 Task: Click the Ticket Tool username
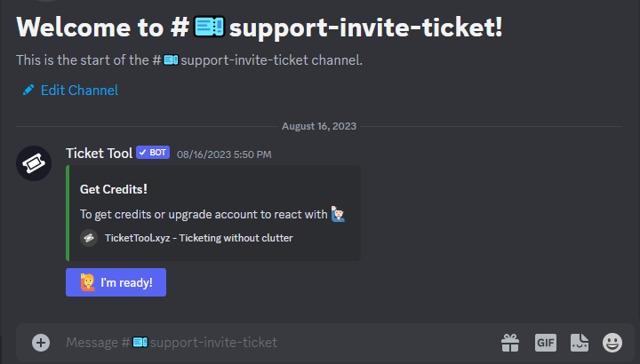(100, 154)
